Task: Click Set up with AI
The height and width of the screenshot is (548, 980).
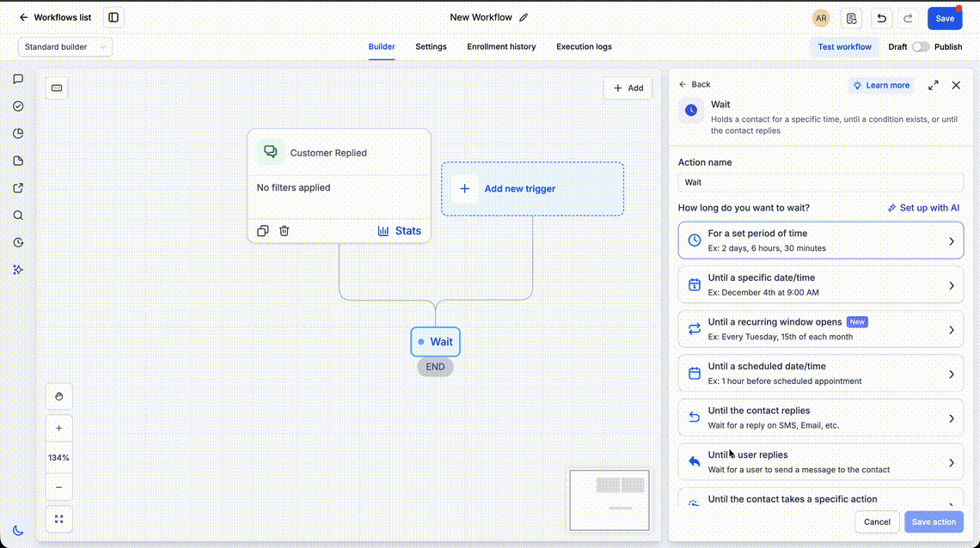Action: pos(924,208)
